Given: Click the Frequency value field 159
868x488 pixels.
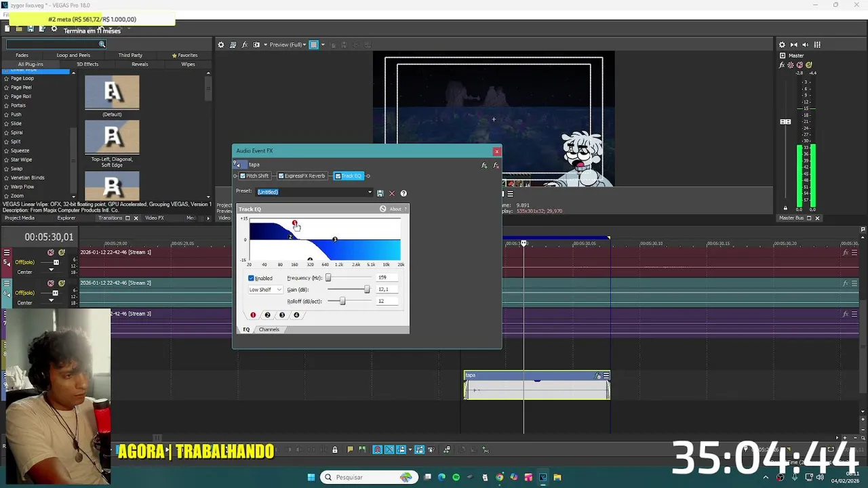Looking at the screenshot, I should click(x=389, y=278).
